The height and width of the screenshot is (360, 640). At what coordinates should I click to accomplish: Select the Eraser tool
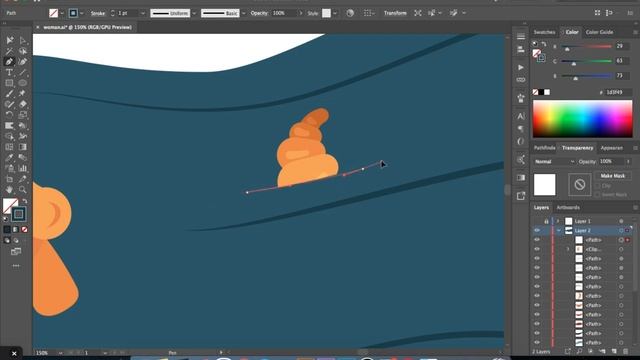click(x=23, y=104)
